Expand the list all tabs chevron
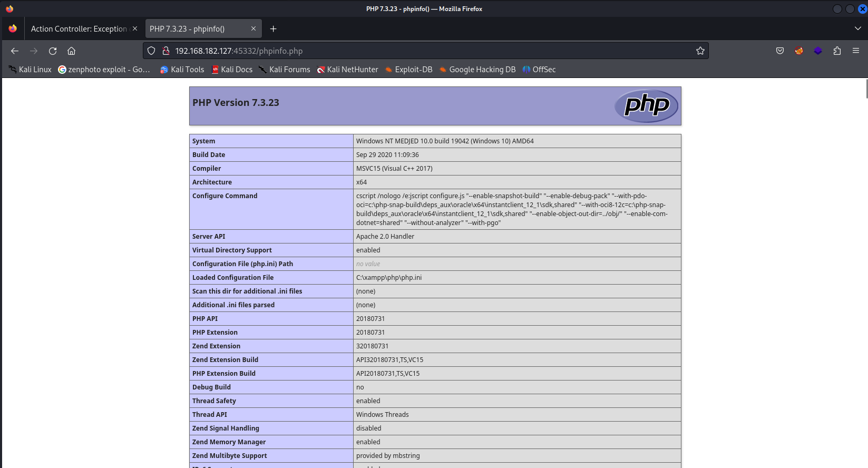The image size is (868, 468). coord(857,28)
